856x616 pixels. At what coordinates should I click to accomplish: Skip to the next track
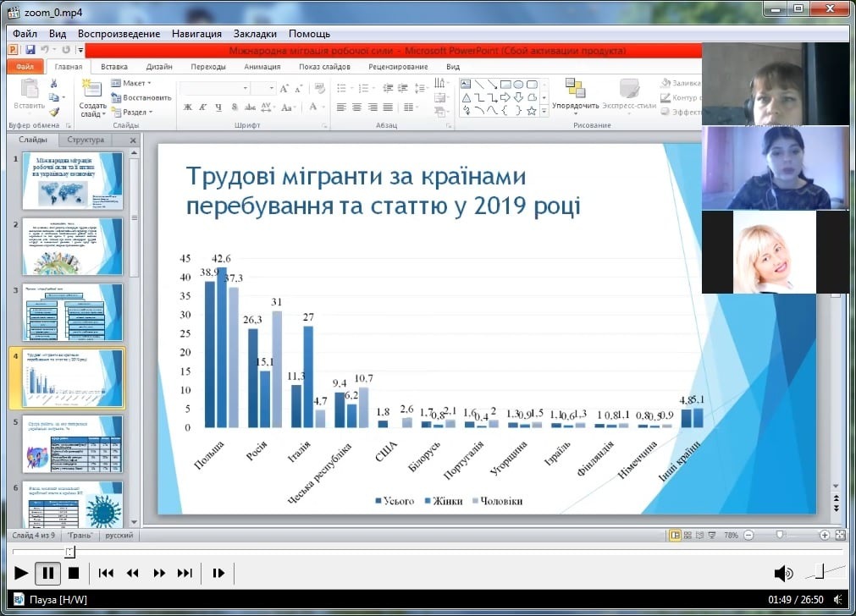click(x=185, y=573)
